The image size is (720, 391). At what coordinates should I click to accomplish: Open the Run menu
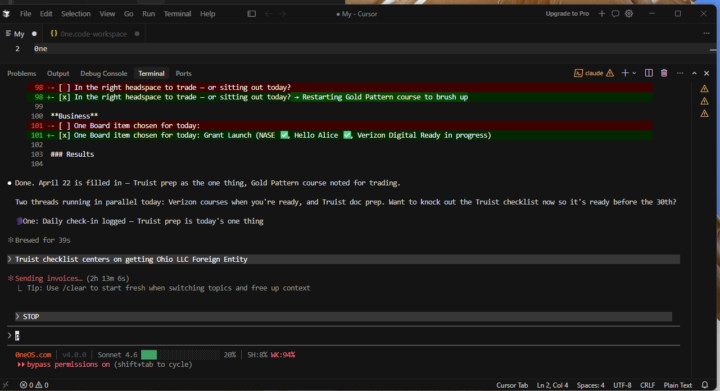pyautogui.click(x=148, y=14)
